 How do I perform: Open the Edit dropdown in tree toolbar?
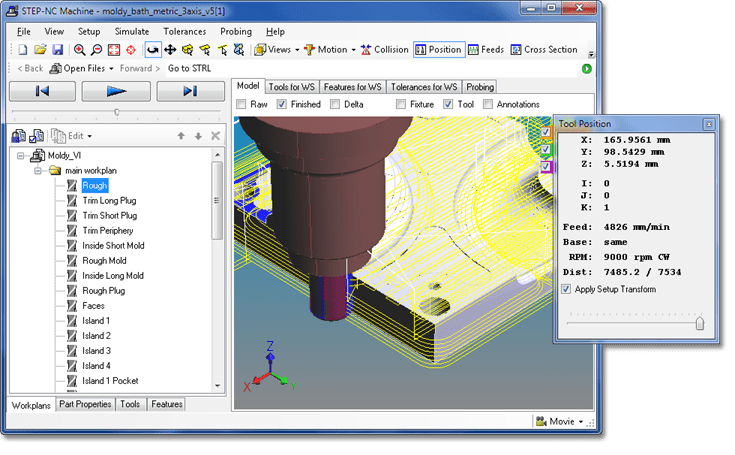click(x=72, y=136)
